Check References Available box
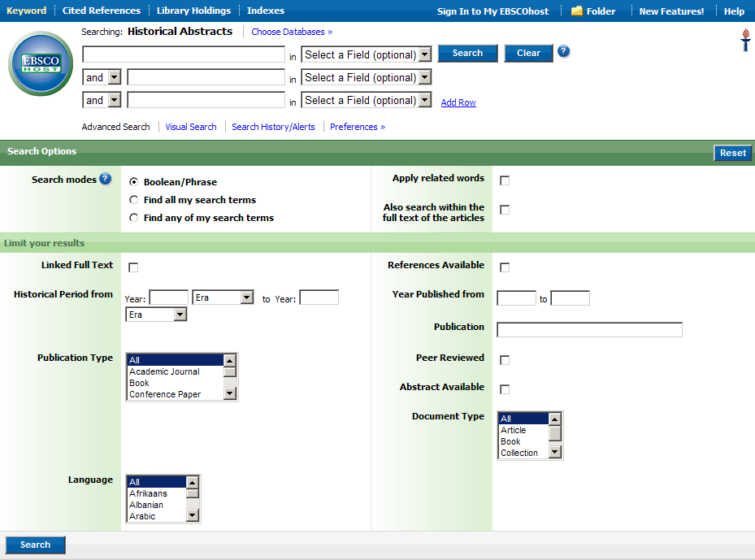The image size is (755, 560). pyautogui.click(x=505, y=267)
